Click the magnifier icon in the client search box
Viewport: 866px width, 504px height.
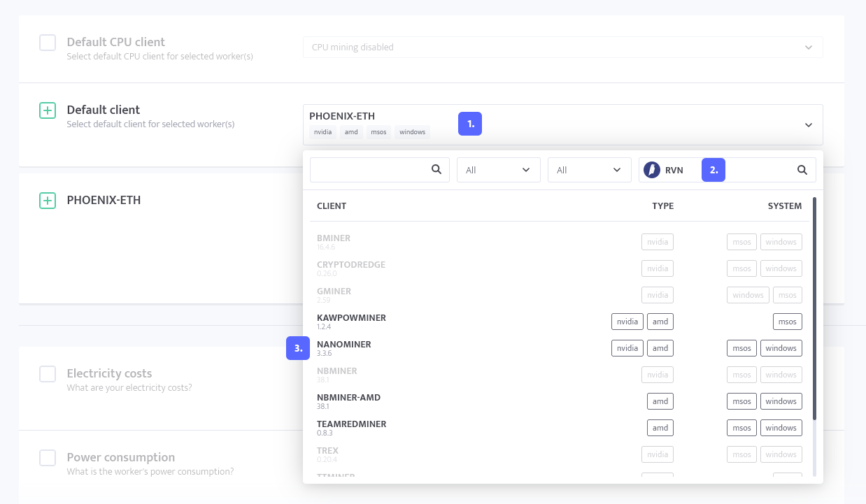click(436, 169)
